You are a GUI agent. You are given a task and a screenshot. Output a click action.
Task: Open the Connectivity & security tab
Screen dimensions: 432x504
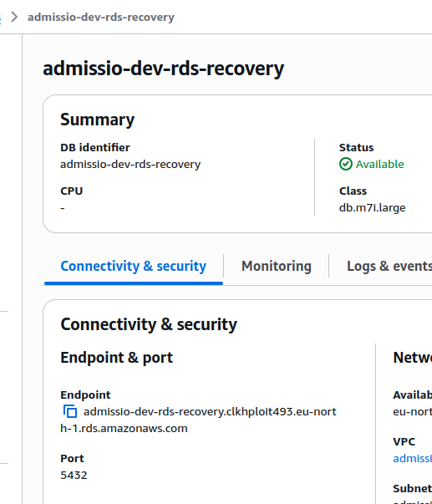[x=134, y=266]
